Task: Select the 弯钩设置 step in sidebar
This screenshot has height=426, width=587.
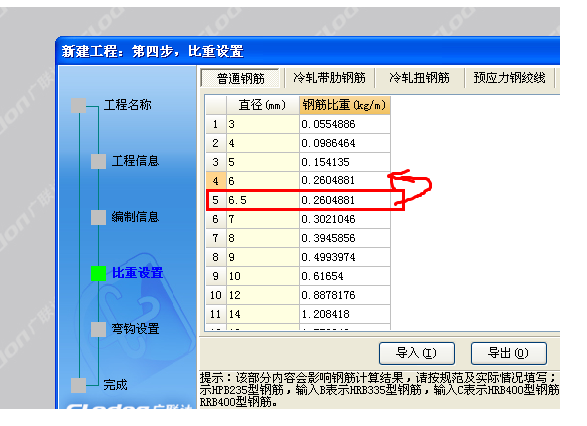Action: [135, 329]
